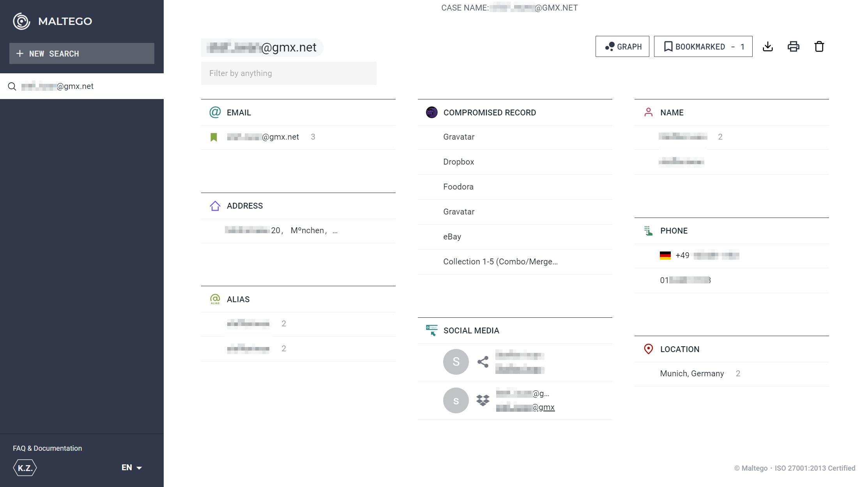Click the Social Media section icon

(431, 331)
